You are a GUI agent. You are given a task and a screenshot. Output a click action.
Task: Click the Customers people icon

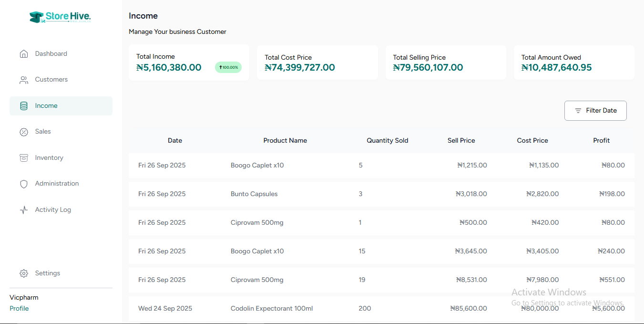coord(24,80)
